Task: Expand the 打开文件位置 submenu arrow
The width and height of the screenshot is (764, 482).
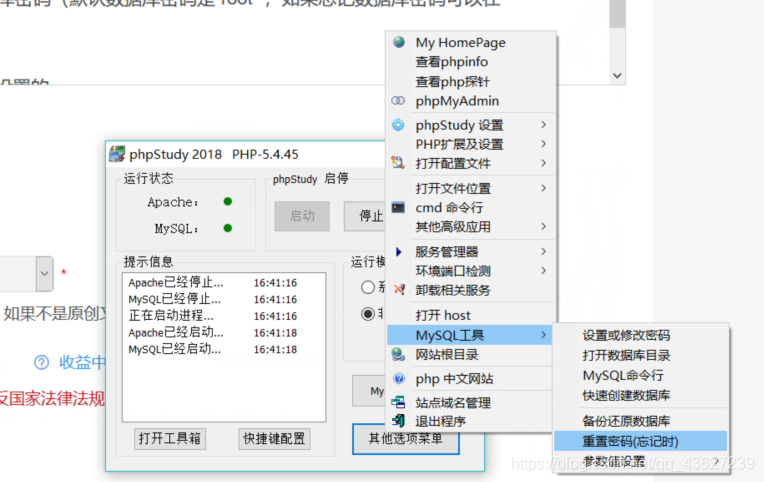Action: tap(543, 188)
